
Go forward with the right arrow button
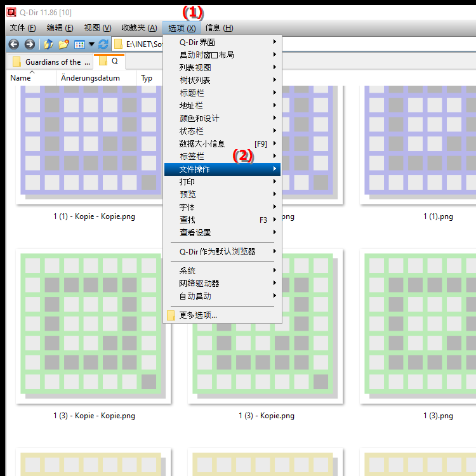coord(29,44)
